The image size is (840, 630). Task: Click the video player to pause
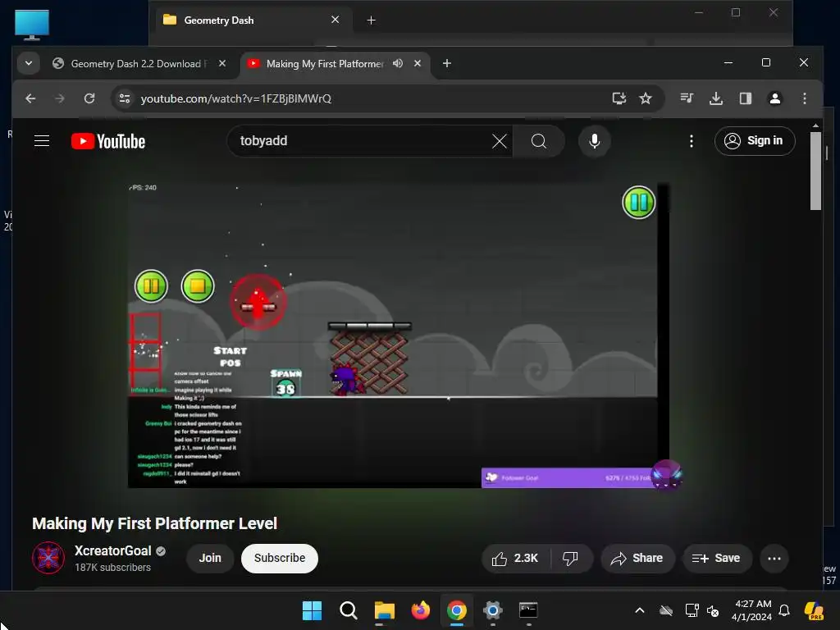(x=398, y=336)
